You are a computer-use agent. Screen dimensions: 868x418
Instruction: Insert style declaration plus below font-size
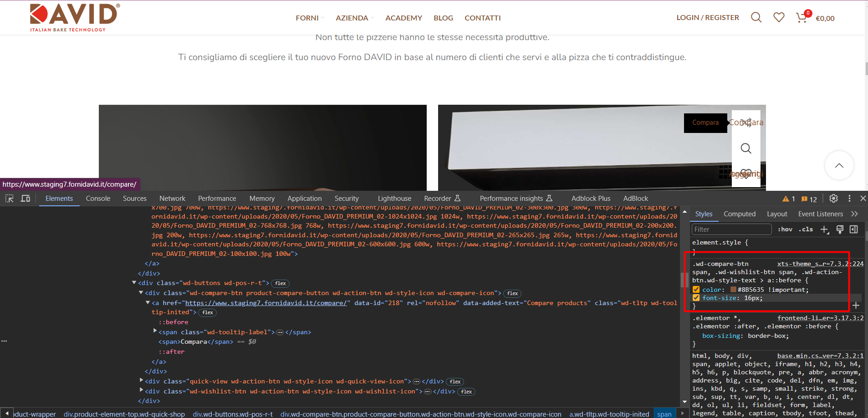click(x=856, y=306)
